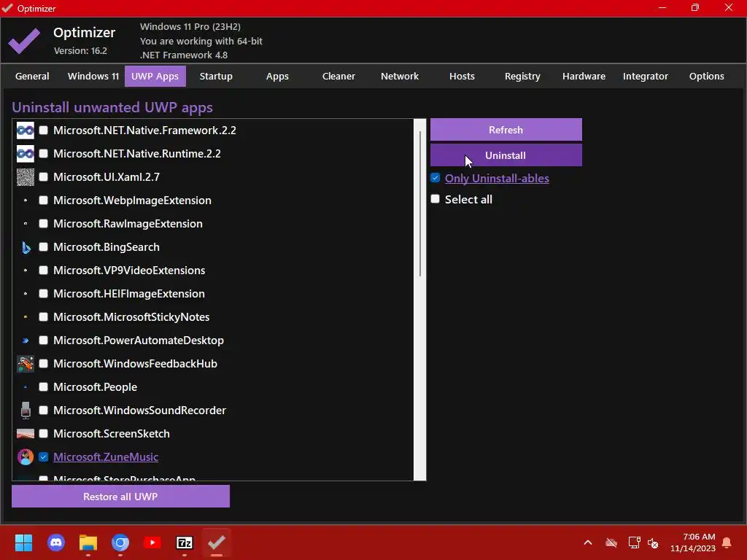
Task: Expand the hidden system tray icons chevron
Action: pyautogui.click(x=588, y=542)
